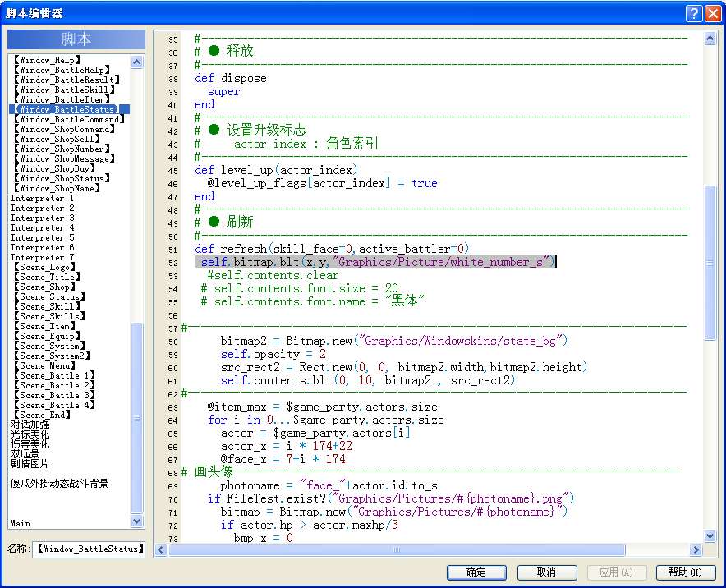Open the Interpreter 1 script
Screen dimensions: 726x588
[42, 198]
